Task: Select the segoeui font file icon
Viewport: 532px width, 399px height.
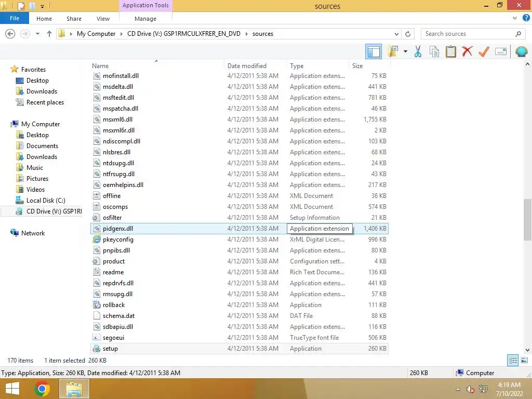Action: pos(97,338)
